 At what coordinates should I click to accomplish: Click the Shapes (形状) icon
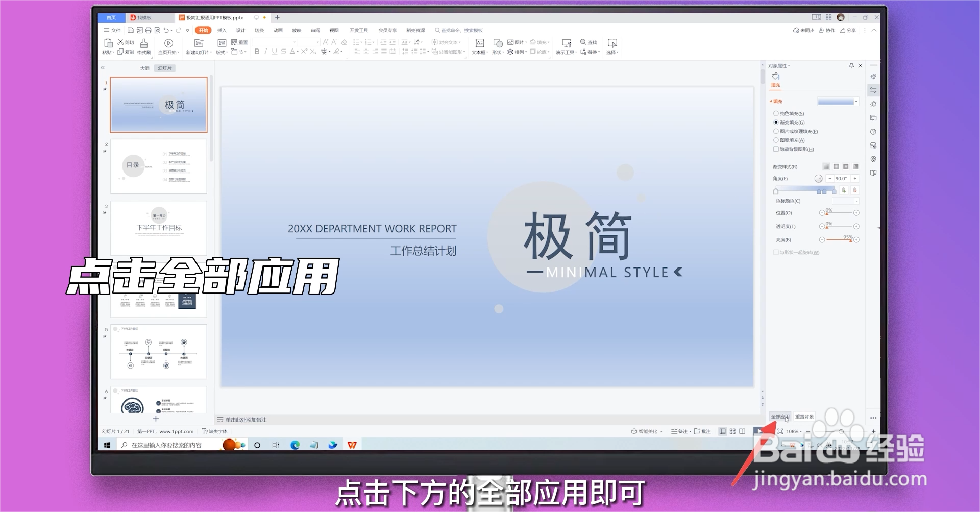click(498, 43)
